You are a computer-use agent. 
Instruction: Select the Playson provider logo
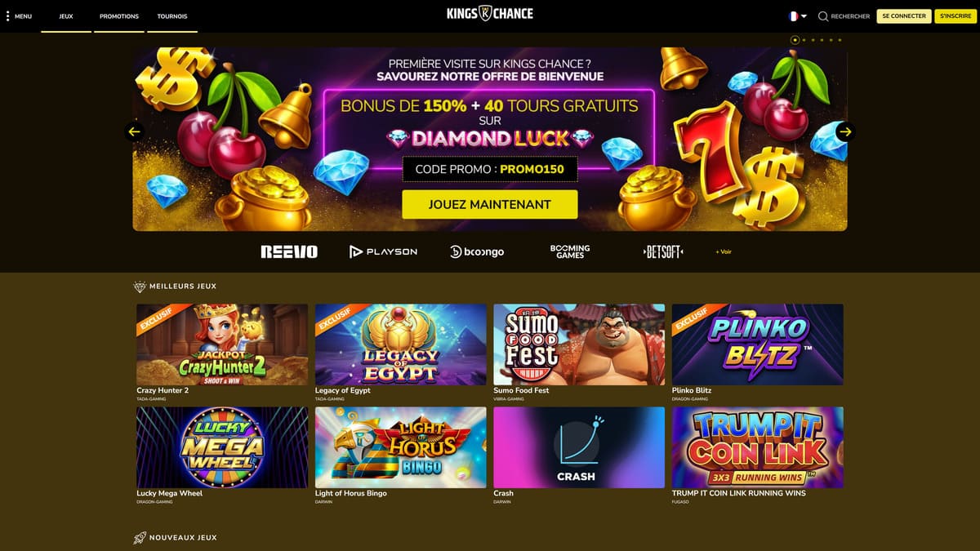(x=383, y=251)
